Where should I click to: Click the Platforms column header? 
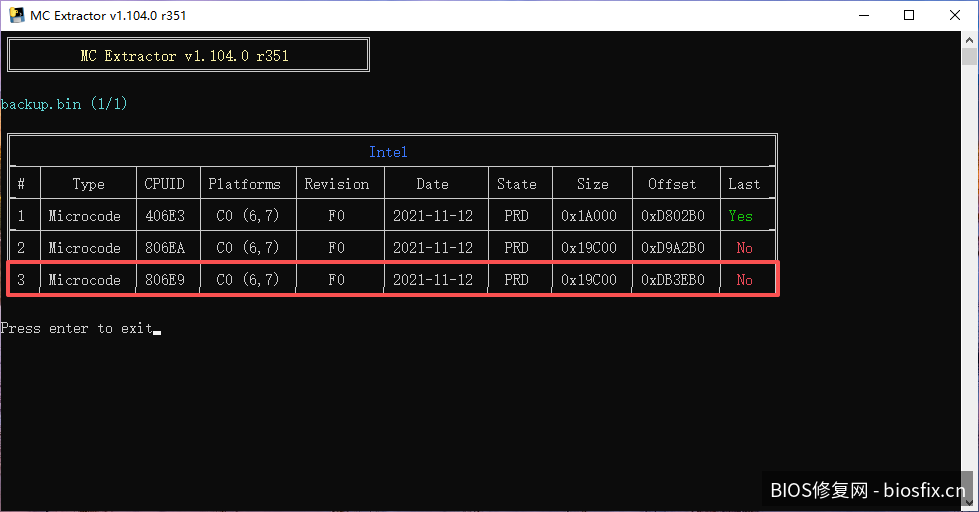(245, 184)
